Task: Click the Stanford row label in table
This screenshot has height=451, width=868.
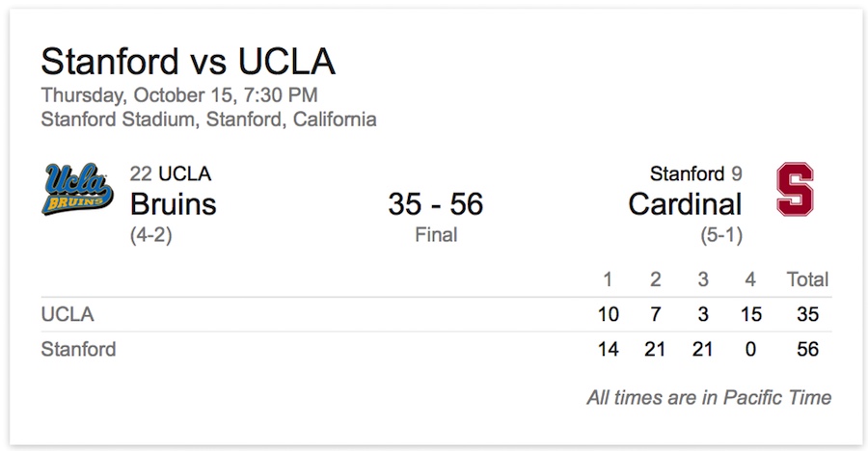Action: (79, 349)
